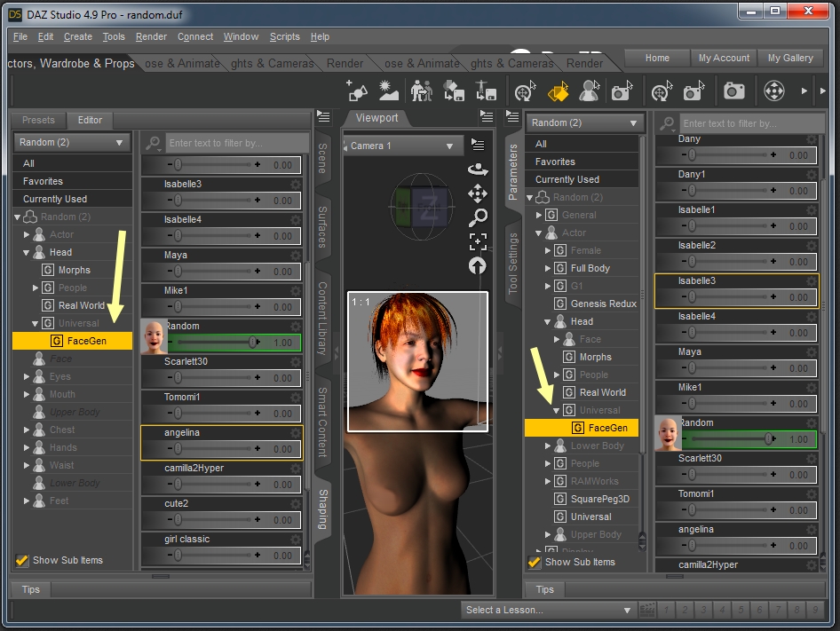Select the yellow Surface Selection tool icon

[558, 91]
